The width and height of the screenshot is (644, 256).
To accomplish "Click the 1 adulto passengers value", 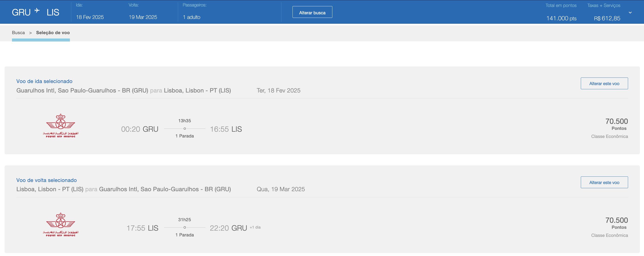I will tap(191, 17).
